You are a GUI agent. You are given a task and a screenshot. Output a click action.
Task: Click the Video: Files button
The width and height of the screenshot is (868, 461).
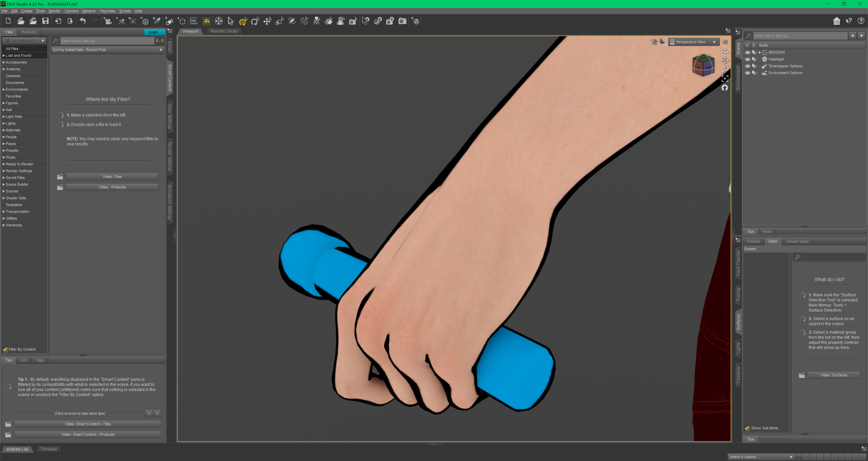tap(112, 177)
